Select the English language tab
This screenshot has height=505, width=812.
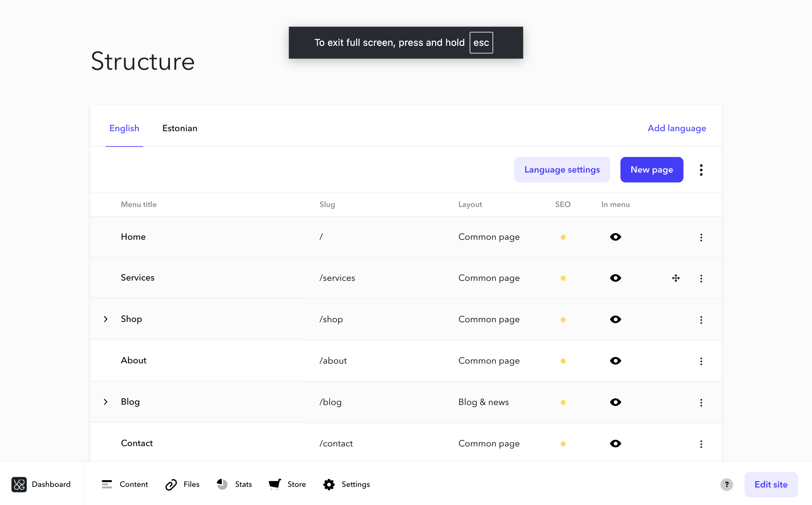[x=124, y=128]
